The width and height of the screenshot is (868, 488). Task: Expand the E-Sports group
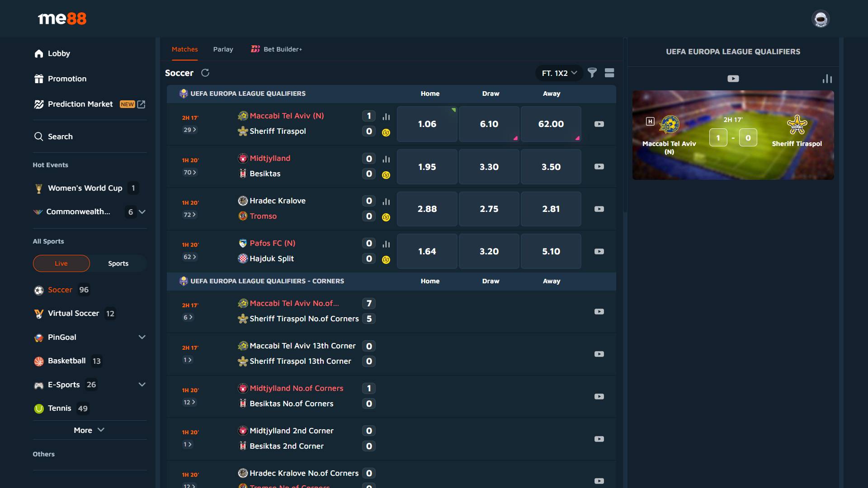coord(142,385)
